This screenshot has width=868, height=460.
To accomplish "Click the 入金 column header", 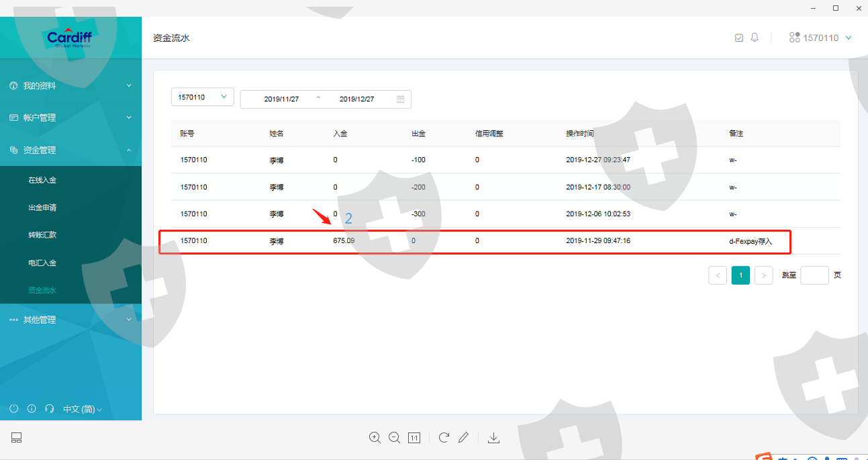I will click(x=340, y=134).
